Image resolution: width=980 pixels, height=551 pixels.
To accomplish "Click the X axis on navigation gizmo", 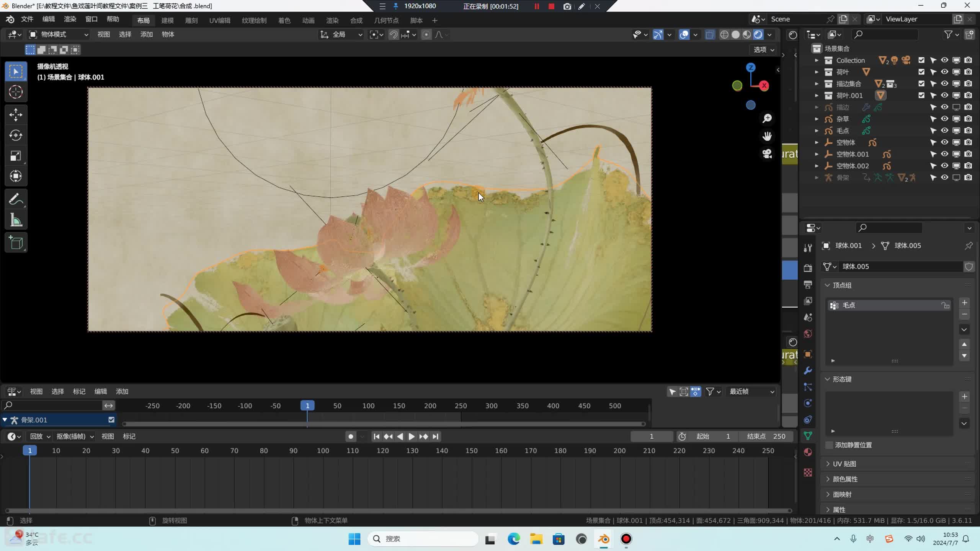I will (764, 86).
